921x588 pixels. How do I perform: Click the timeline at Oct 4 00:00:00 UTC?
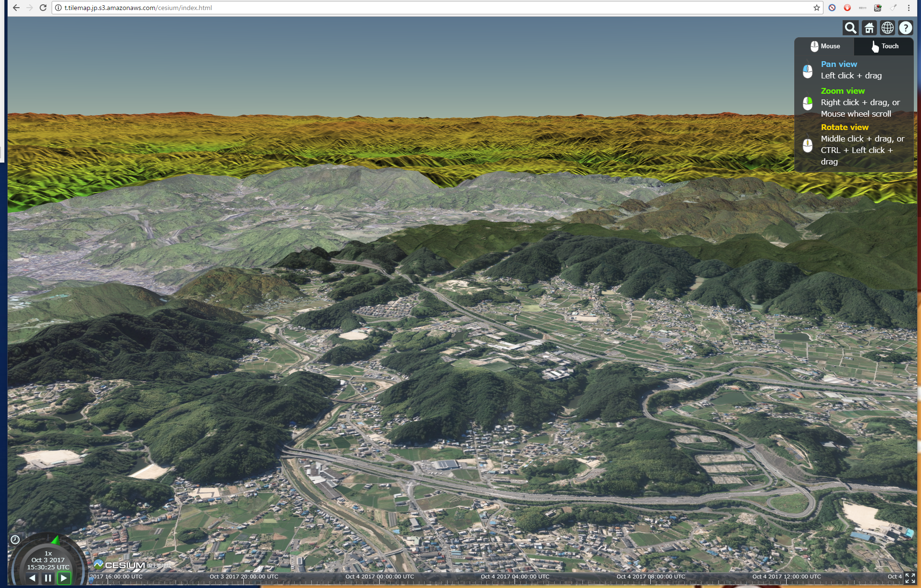(x=380, y=577)
